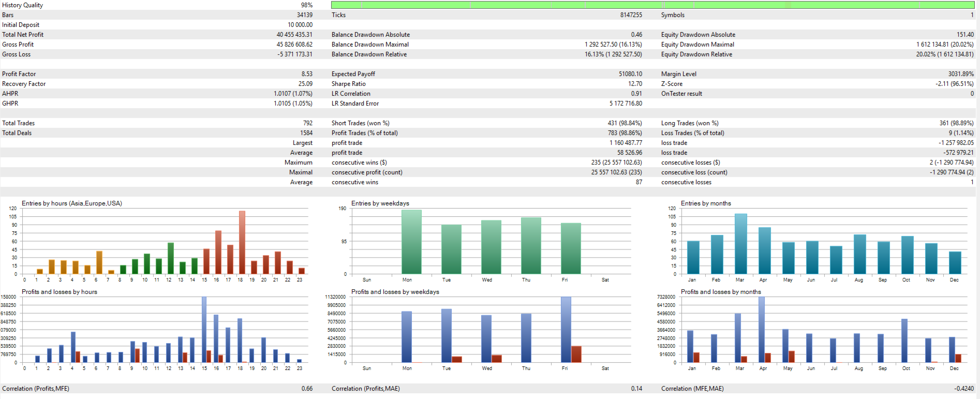Click the History Quality green progress bar
Screen dimensions: 980x399
pyautogui.click(x=653, y=5)
